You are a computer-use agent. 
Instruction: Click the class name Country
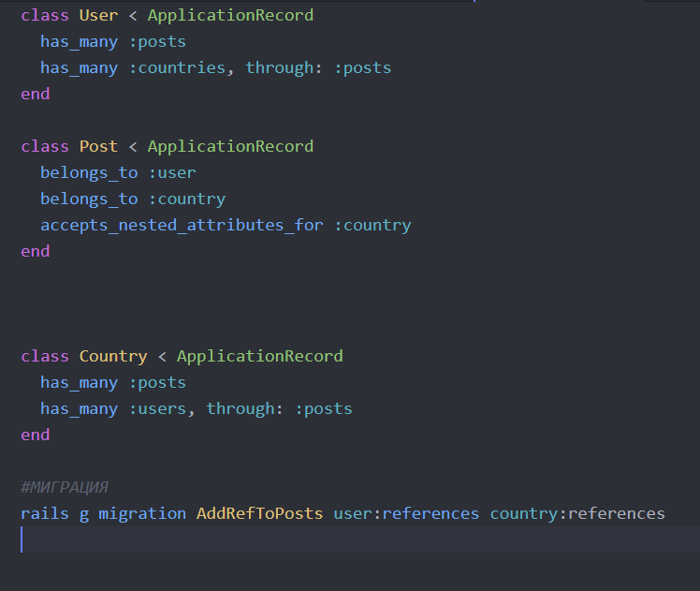point(113,357)
